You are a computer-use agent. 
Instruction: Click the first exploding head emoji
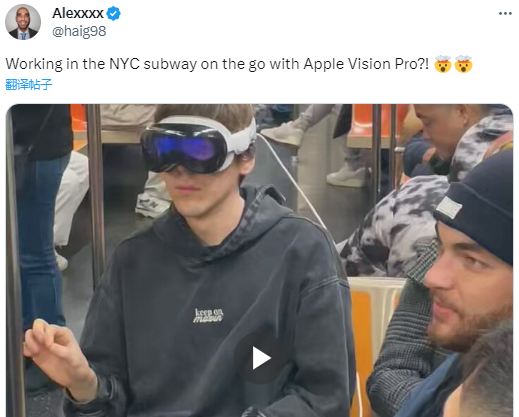point(443,64)
